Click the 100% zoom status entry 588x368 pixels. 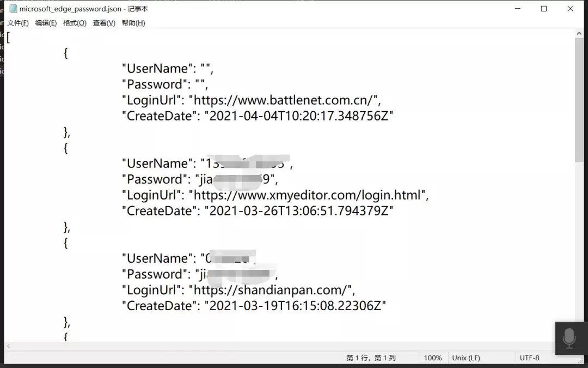point(433,358)
